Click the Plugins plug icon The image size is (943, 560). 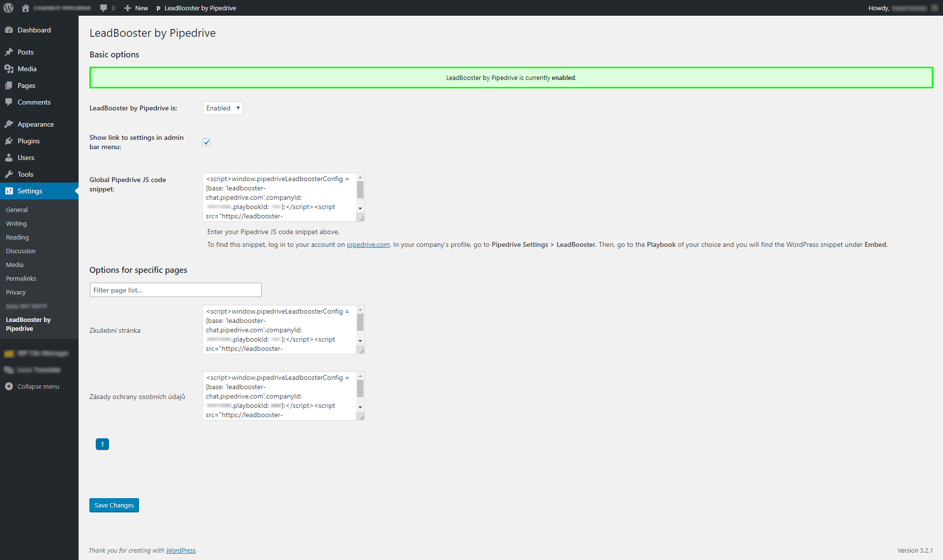pyautogui.click(x=9, y=141)
